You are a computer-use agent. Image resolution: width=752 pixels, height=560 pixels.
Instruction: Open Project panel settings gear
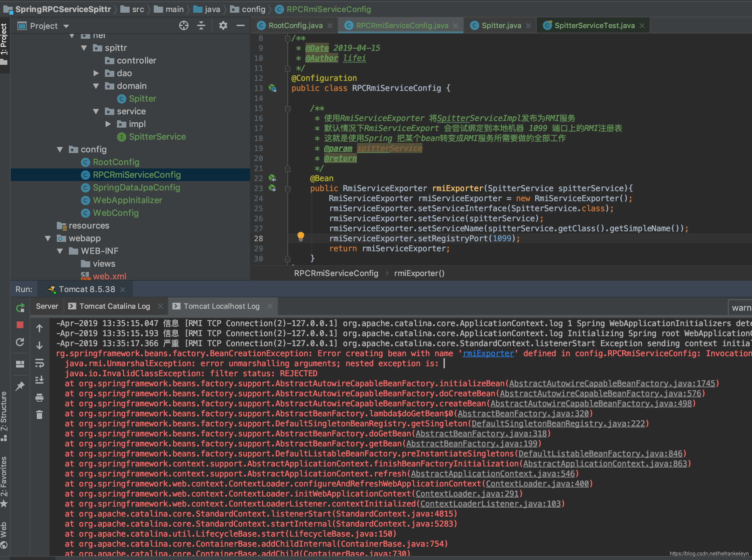(223, 25)
